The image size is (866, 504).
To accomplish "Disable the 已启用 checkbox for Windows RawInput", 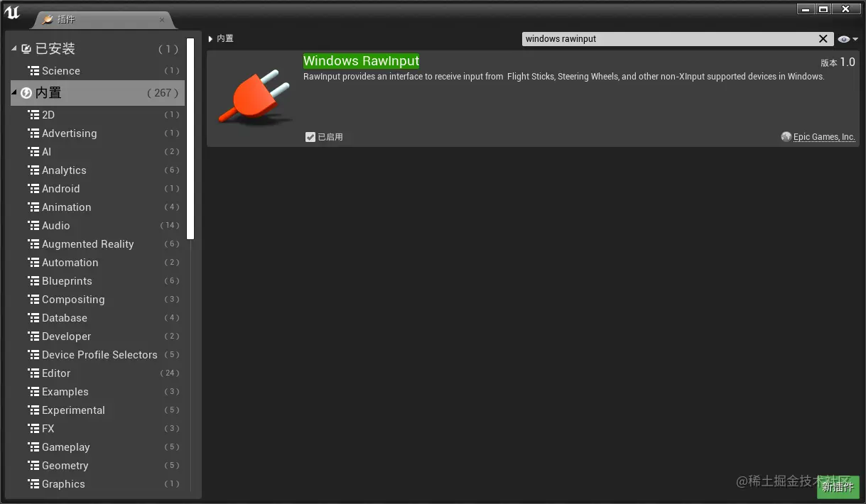I will pyautogui.click(x=310, y=137).
